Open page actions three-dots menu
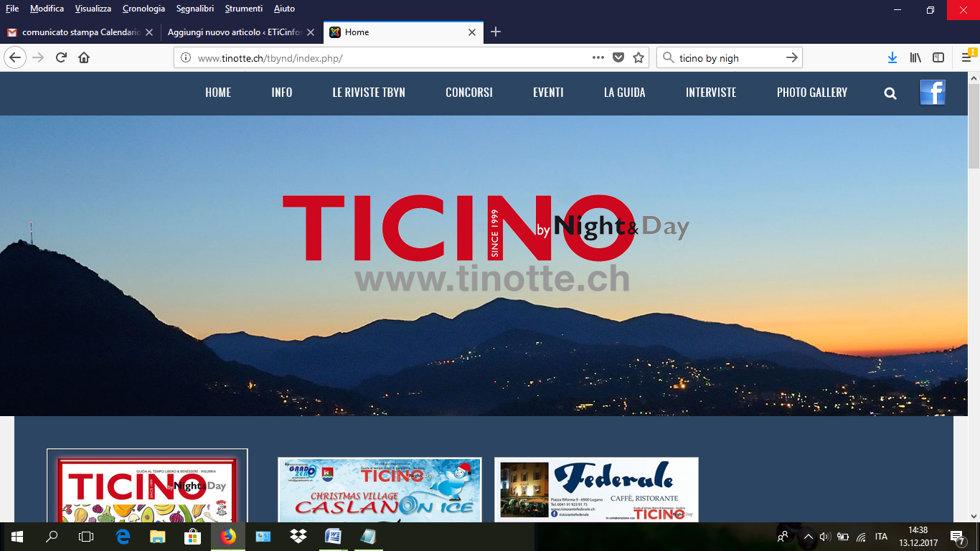Viewport: 980px width, 551px height. click(598, 57)
